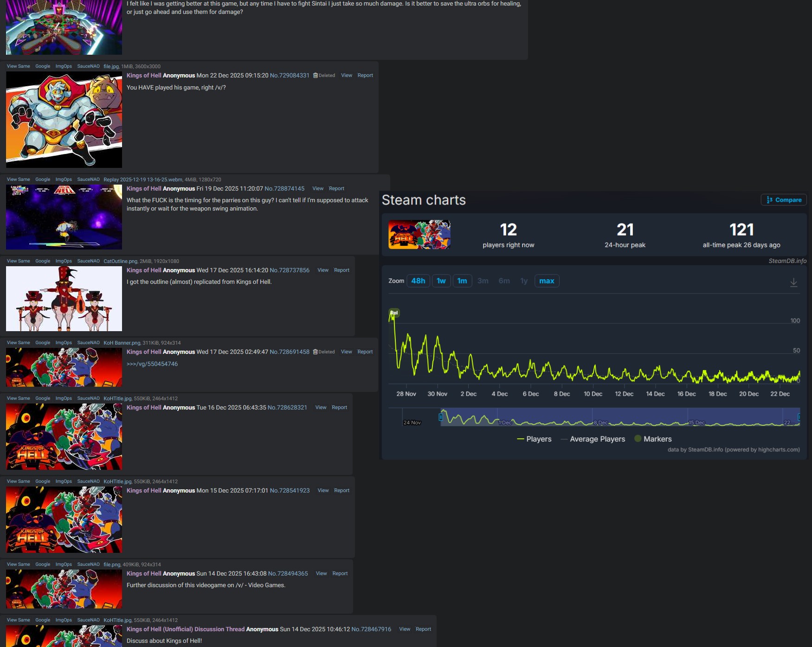Open the Replay 2025-12-19 13-16-25.webm file link
The image size is (812, 647).
pyautogui.click(x=143, y=179)
